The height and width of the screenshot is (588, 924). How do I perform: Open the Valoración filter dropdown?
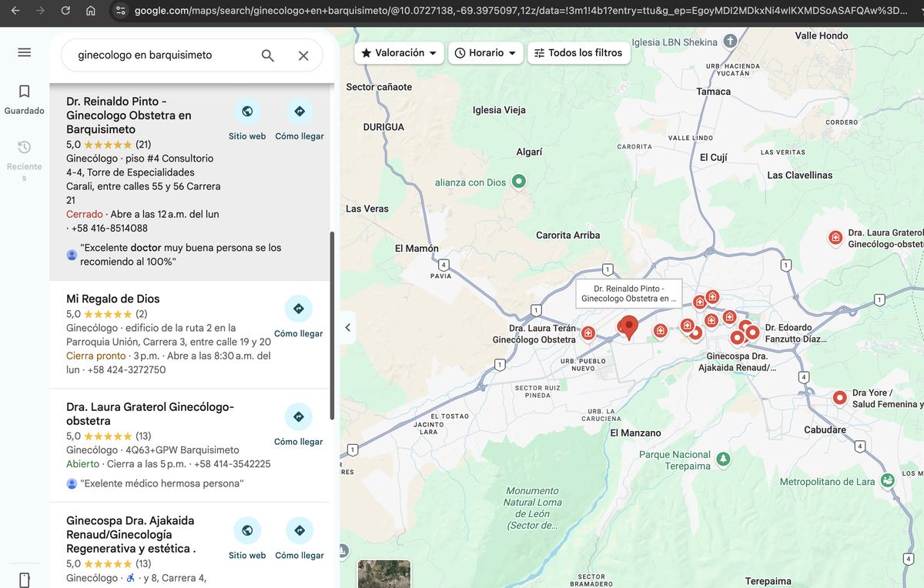point(399,53)
